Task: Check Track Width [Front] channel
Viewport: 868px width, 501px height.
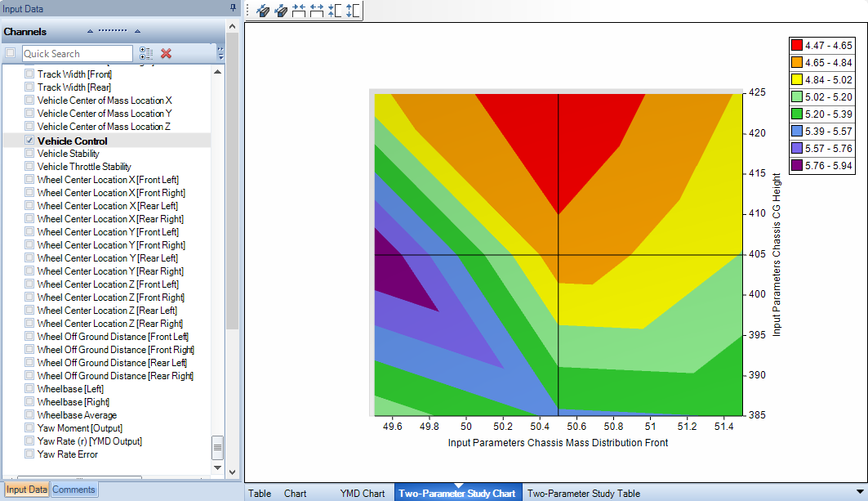Action: pyautogui.click(x=29, y=74)
